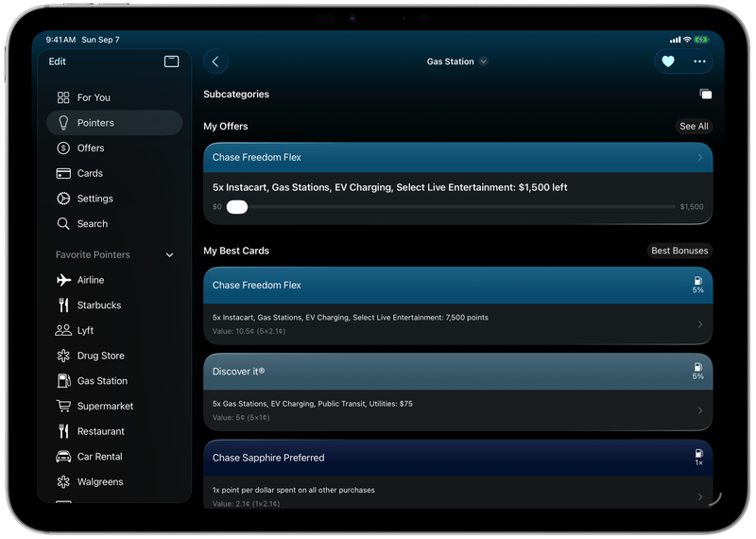Click the offer progress slider track

[x=451, y=207]
